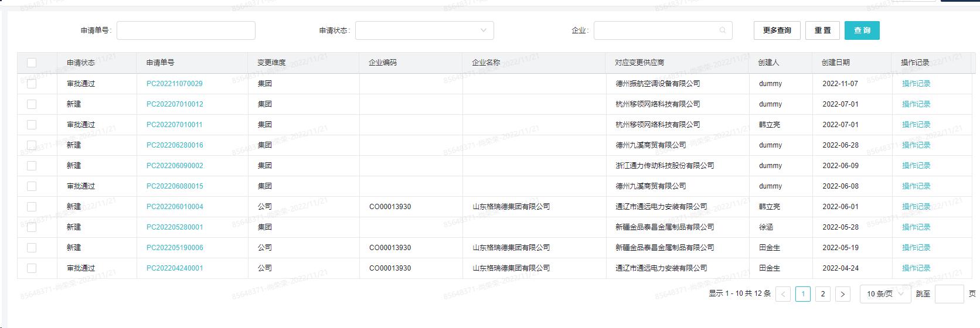Viewport: 980px width, 328px height.
Task: Open application PC202207010012 link
Action: click(175, 104)
